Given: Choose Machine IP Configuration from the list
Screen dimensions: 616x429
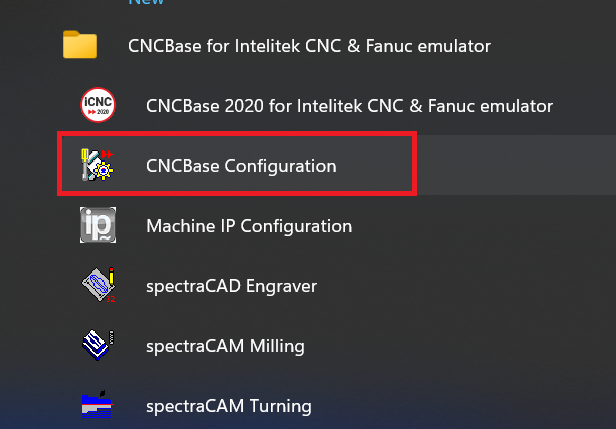Looking at the screenshot, I should [249, 226].
